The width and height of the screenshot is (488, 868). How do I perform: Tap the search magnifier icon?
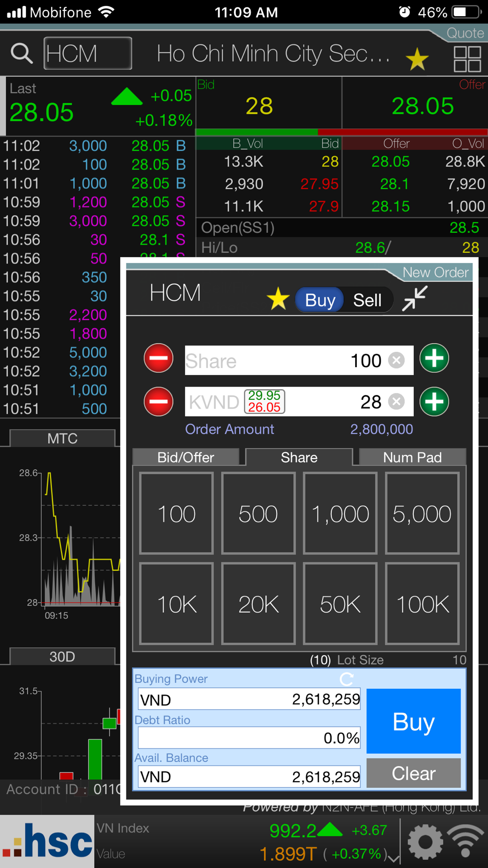click(x=21, y=53)
